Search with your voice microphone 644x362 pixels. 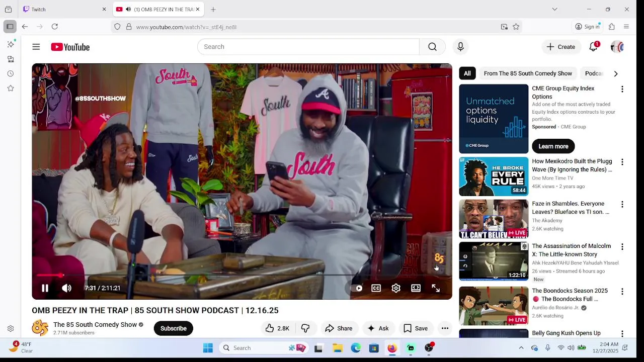460,47
